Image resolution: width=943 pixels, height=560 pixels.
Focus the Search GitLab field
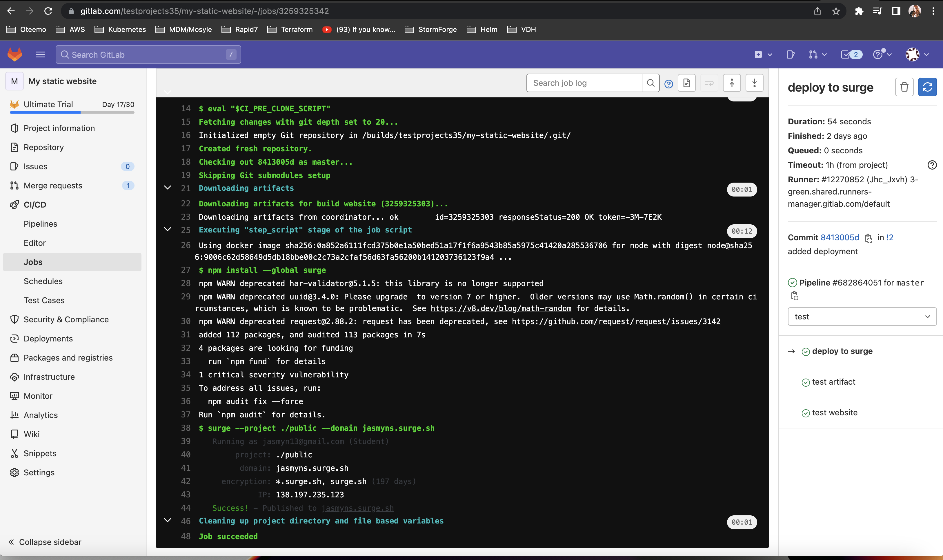(148, 55)
